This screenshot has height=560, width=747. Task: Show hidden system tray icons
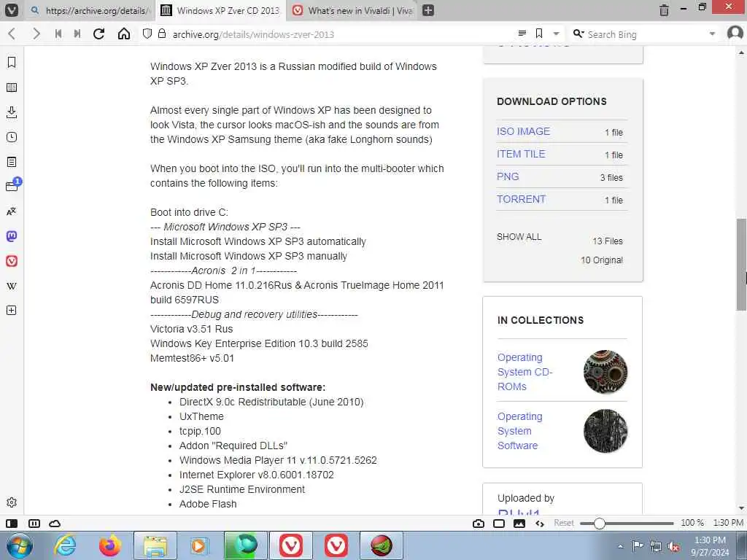[620, 546]
